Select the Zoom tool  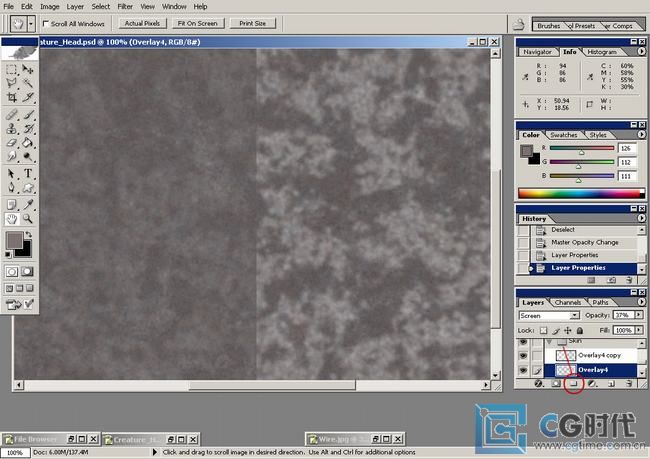click(x=28, y=219)
